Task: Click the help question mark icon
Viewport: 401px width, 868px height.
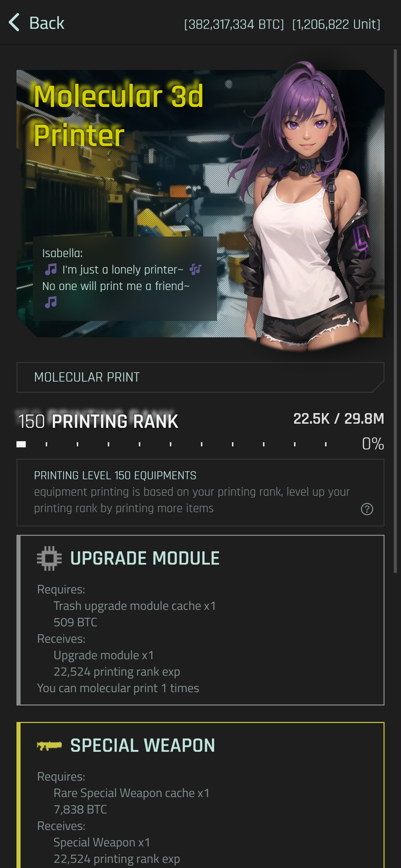Action: 367,509
